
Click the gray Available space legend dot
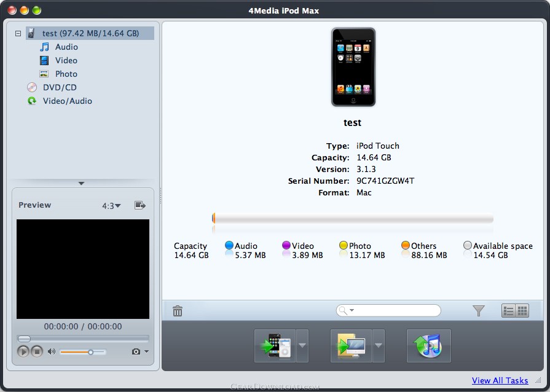[468, 245]
